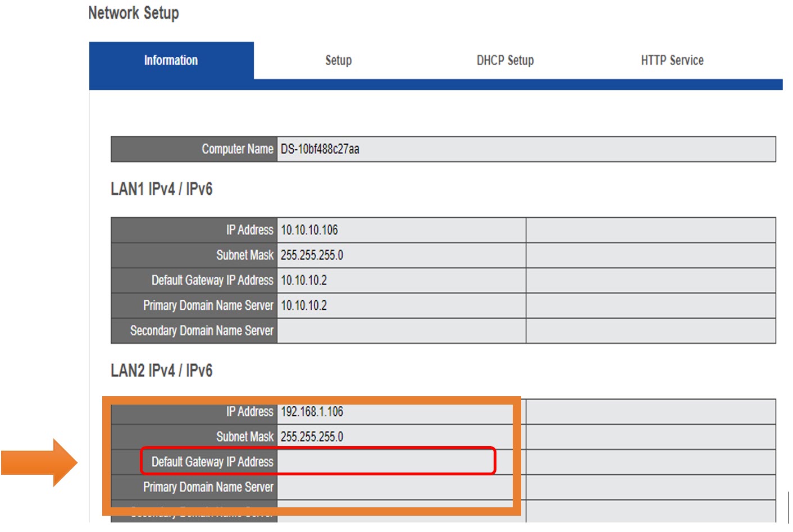Open the DHCP Setup tab
Image resolution: width=793 pixels, height=532 pixels.
pos(505,61)
